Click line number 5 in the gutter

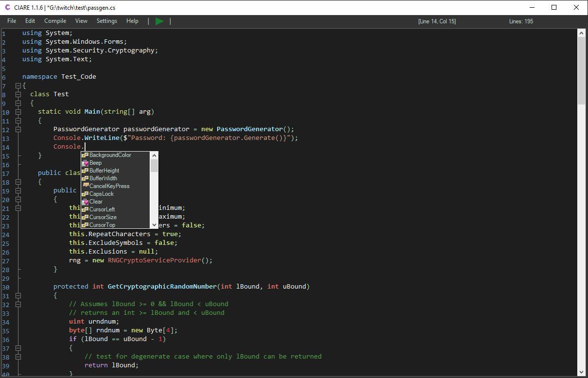coord(4,68)
